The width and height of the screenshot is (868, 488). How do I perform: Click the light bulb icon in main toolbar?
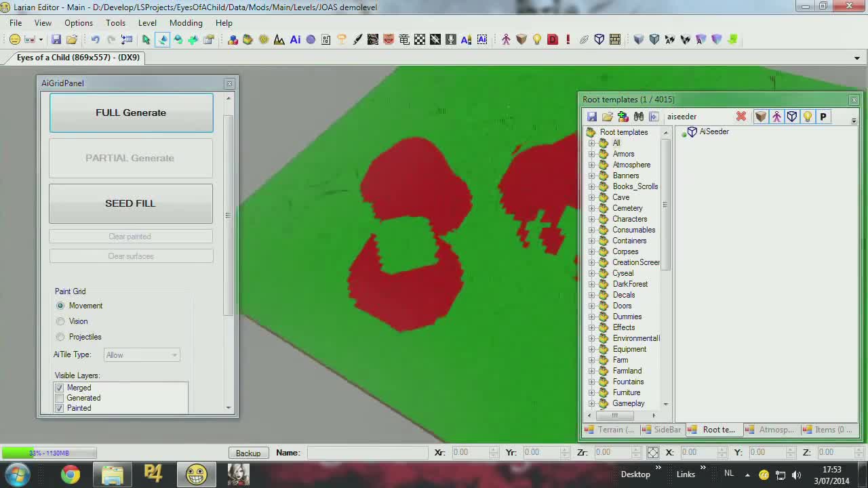pos(537,40)
